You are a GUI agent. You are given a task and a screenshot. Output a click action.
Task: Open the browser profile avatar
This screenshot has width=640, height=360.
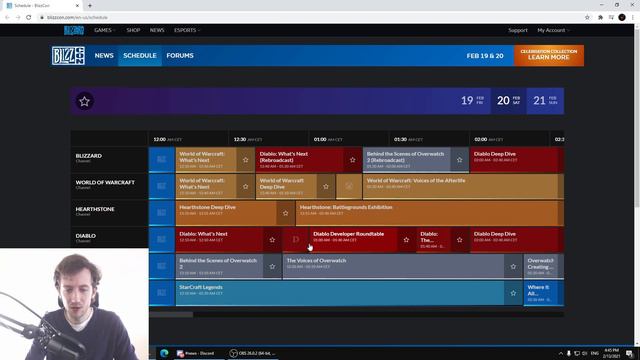pos(622,17)
